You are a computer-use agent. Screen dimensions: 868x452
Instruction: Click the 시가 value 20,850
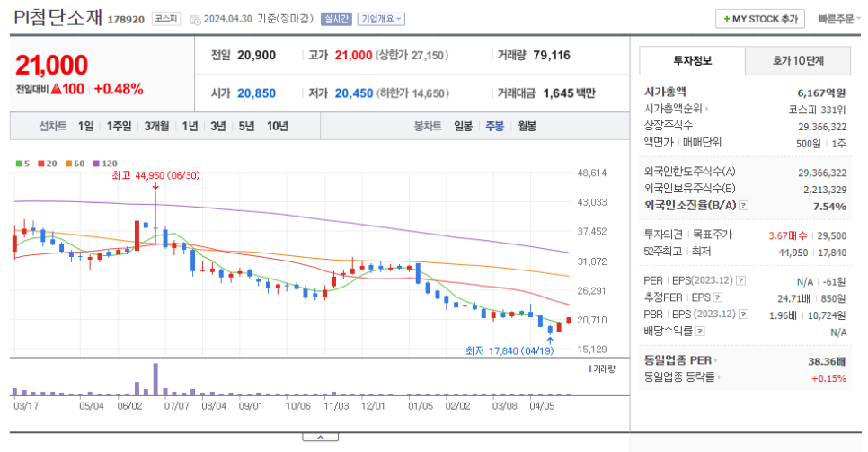(x=256, y=93)
